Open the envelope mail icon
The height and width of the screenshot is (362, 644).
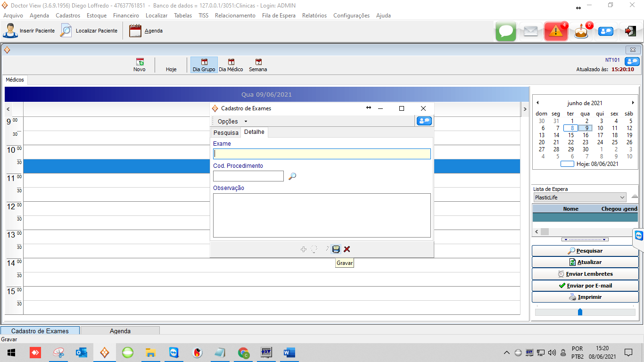tap(530, 32)
